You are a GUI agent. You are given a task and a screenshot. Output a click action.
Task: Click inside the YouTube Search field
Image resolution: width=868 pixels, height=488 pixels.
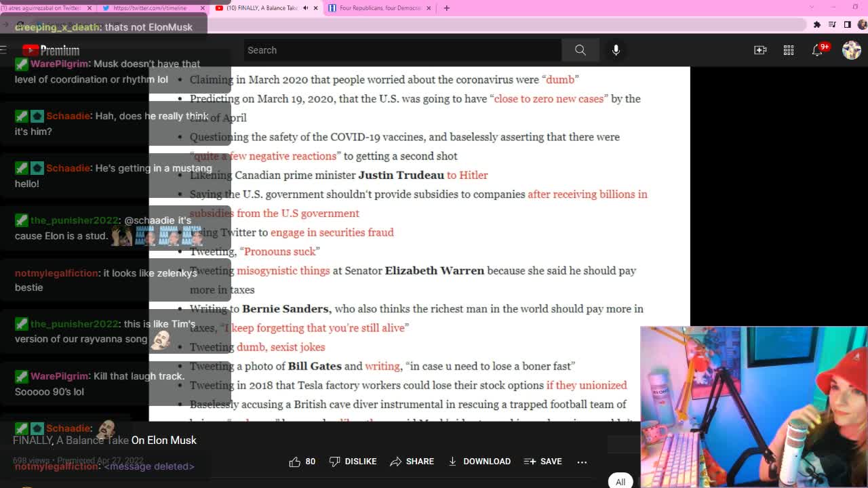(402, 50)
